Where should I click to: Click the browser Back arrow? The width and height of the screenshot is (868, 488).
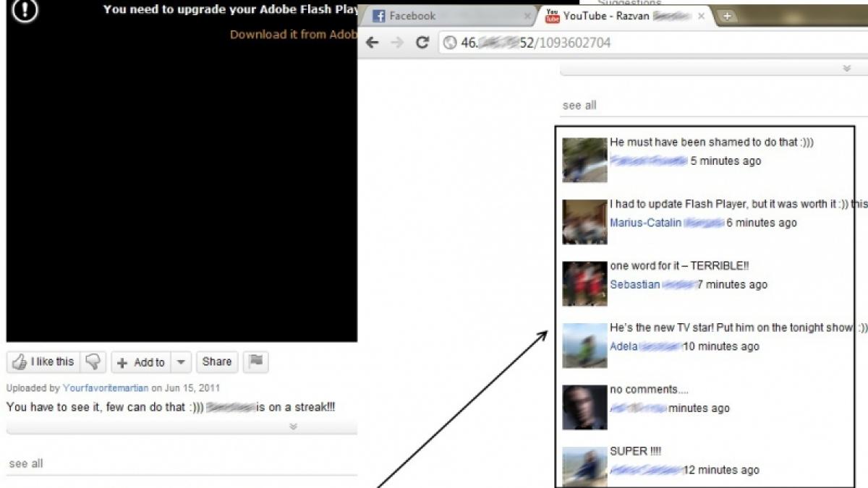pos(373,43)
